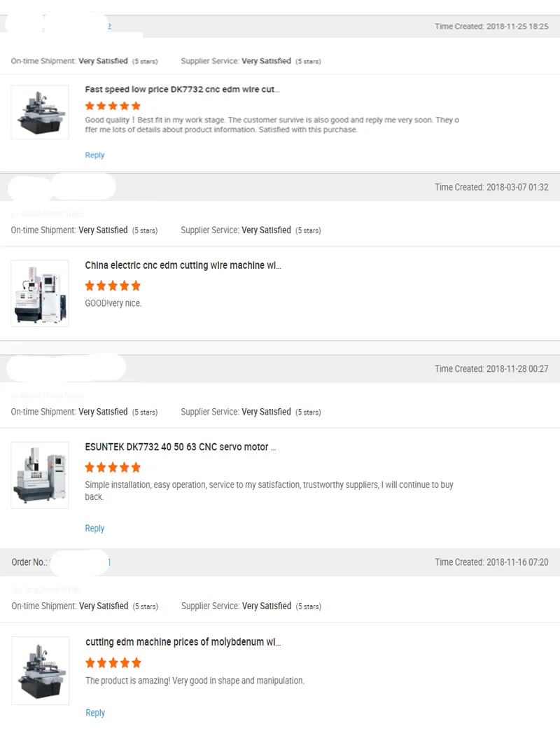Click the Time Created 2018-11-16 07:20 timestamp

pyautogui.click(x=491, y=562)
